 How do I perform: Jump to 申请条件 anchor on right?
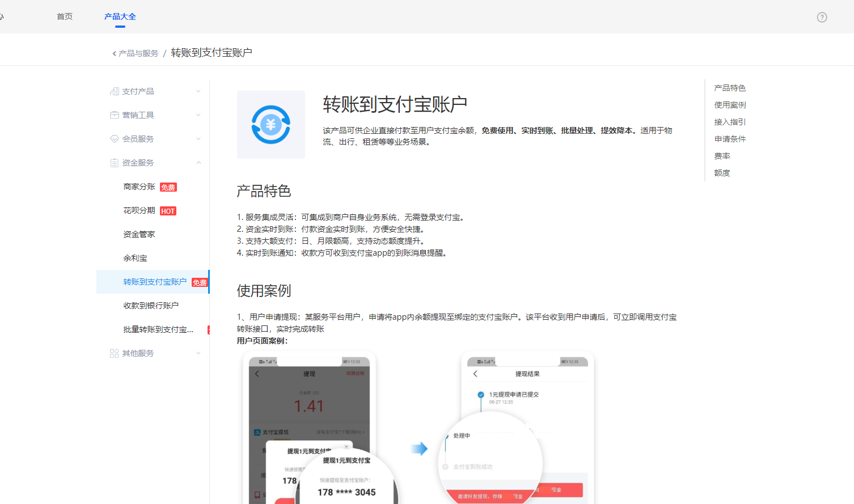pyautogui.click(x=730, y=139)
